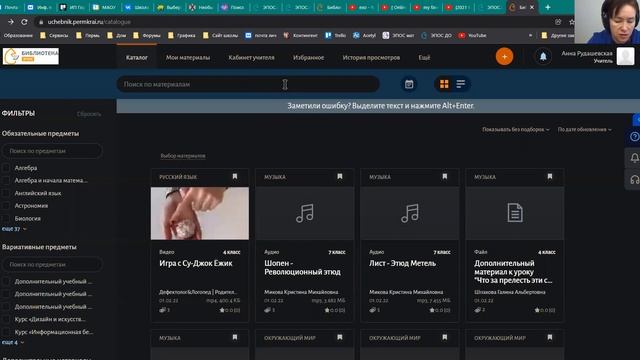Click the help question mark side icon
Screen dimensions: 640x360
tap(634, 137)
